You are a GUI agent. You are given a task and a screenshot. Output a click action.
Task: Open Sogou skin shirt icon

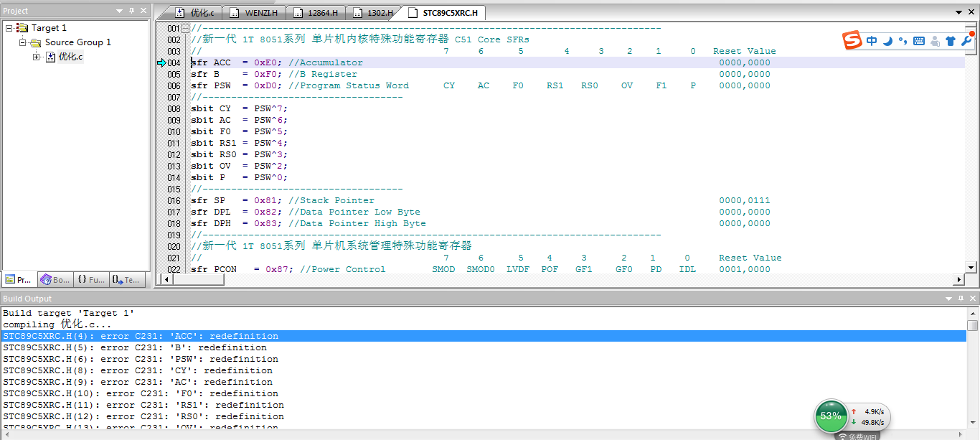(x=951, y=41)
